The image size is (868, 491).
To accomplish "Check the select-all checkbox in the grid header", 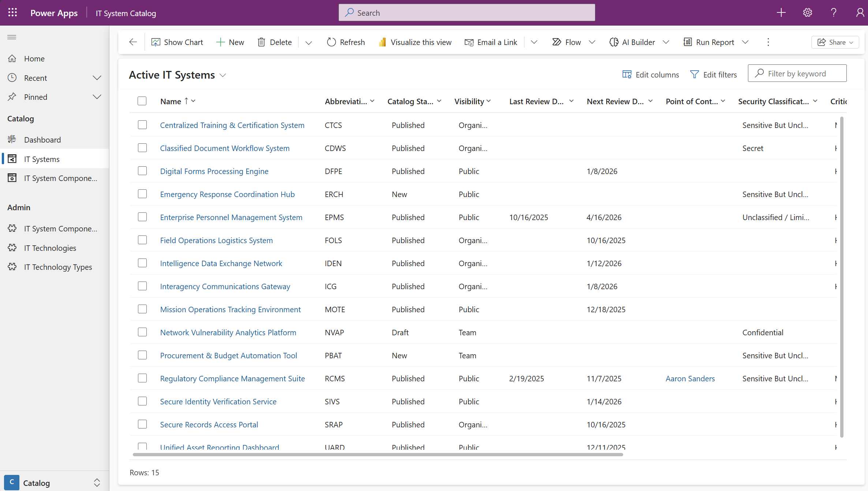I will pos(142,101).
